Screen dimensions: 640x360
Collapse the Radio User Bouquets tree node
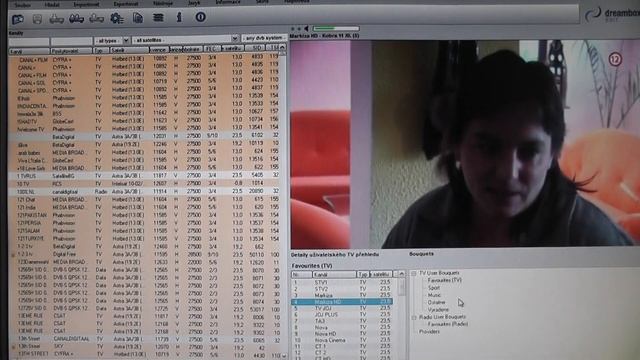pos(413,317)
